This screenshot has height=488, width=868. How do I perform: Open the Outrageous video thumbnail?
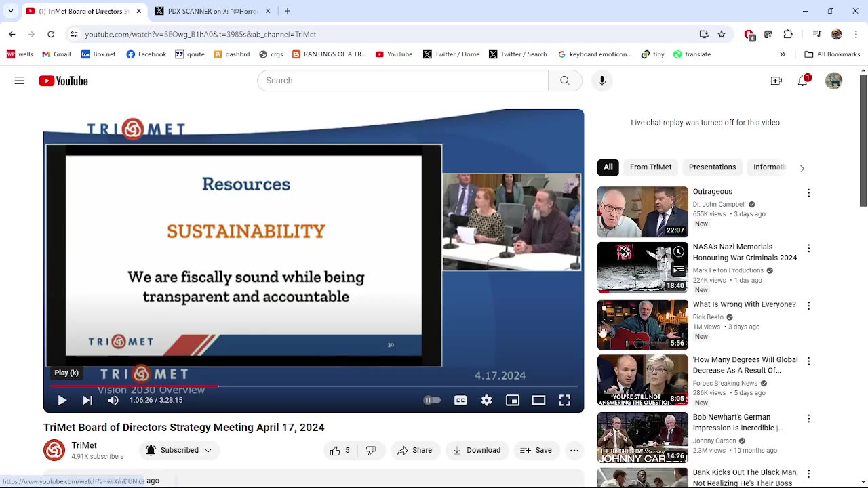pyautogui.click(x=643, y=212)
